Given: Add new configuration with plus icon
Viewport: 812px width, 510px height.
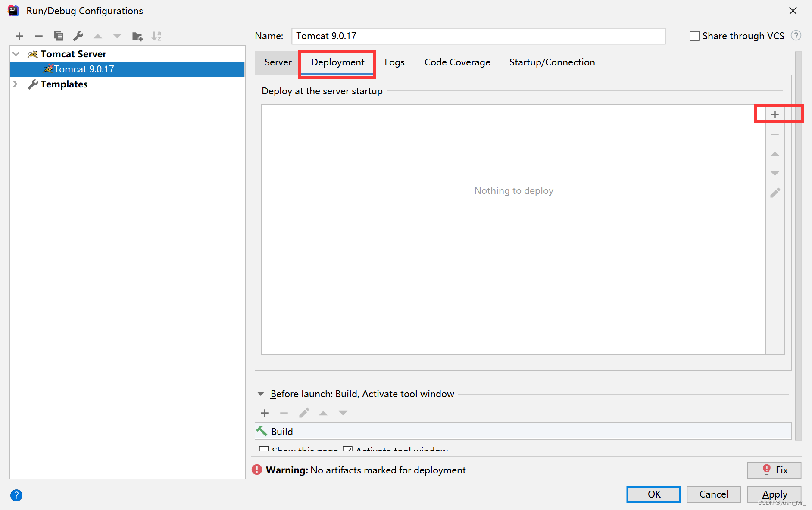Looking at the screenshot, I should pyautogui.click(x=19, y=36).
